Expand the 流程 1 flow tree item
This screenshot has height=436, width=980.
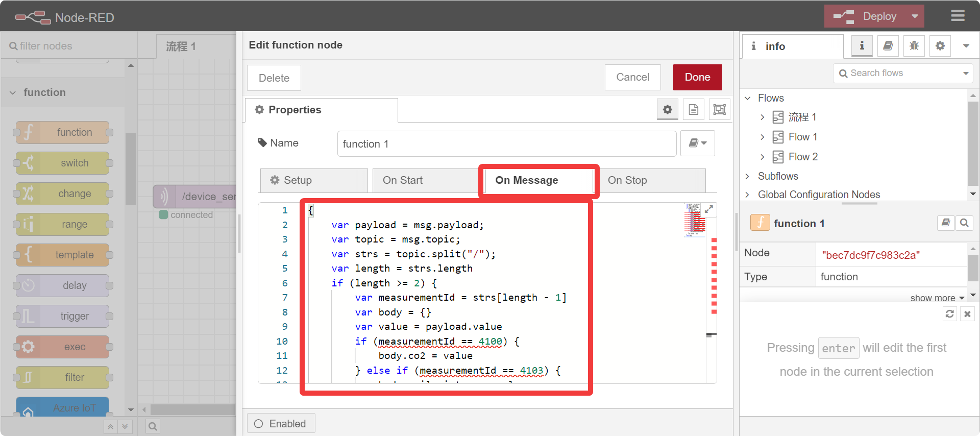click(x=762, y=117)
